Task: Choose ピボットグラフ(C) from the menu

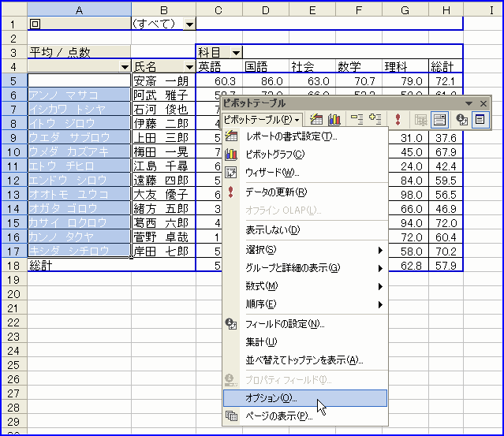Action: 305,155
